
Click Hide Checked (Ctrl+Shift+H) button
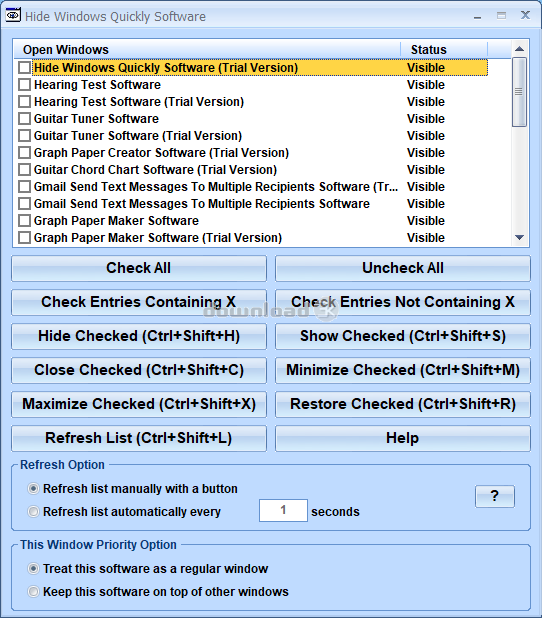point(139,336)
